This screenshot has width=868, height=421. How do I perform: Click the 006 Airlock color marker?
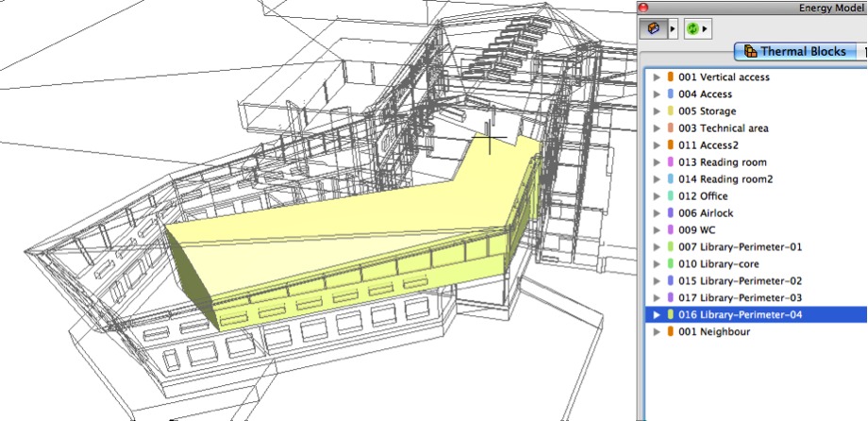pyautogui.click(x=671, y=212)
